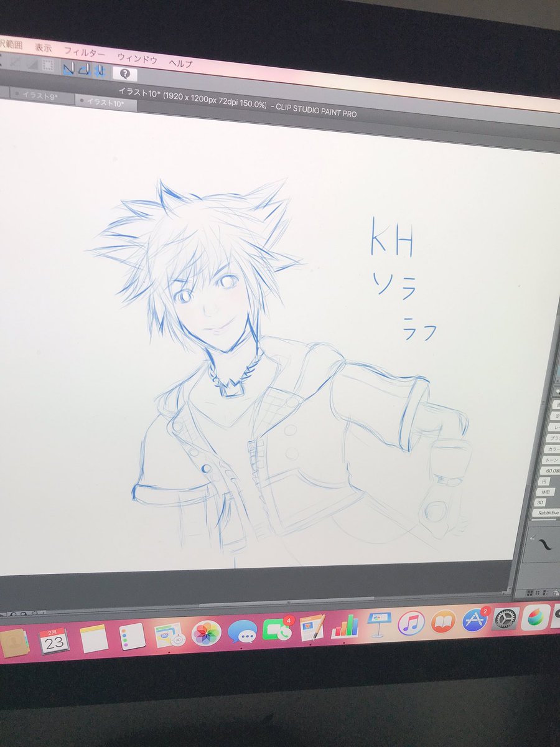Select the 60.0線 material tag
560x747 pixels.
551,471
